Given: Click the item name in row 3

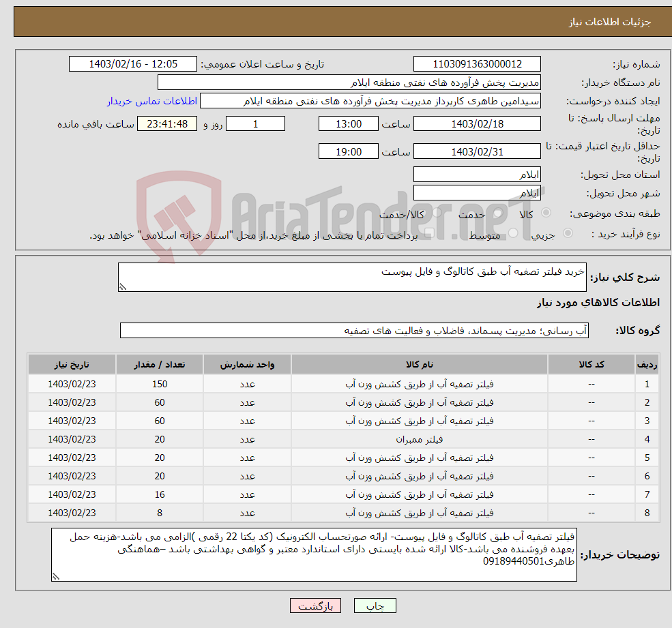Looking at the screenshot, I should 420,421.
